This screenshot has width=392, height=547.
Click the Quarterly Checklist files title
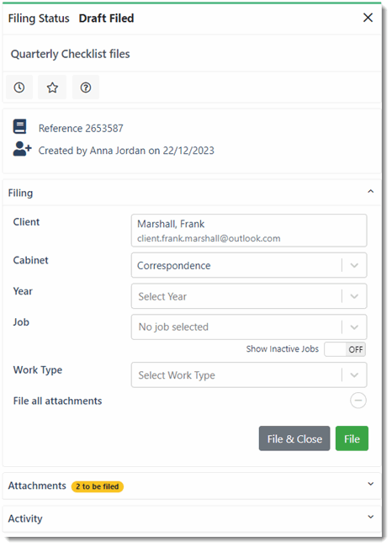70,54
